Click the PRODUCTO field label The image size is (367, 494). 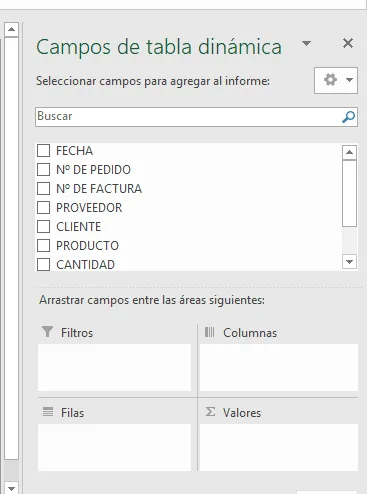pos(87,246)
